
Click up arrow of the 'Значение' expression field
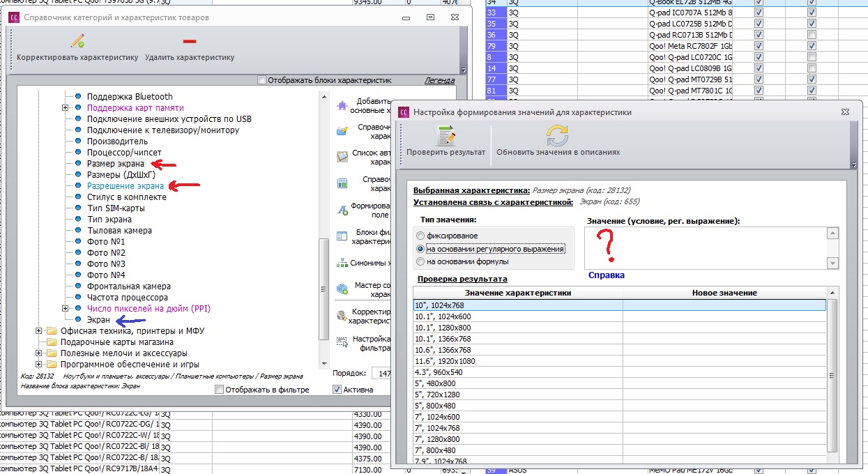pyautogui.click(x=832, y=234)
